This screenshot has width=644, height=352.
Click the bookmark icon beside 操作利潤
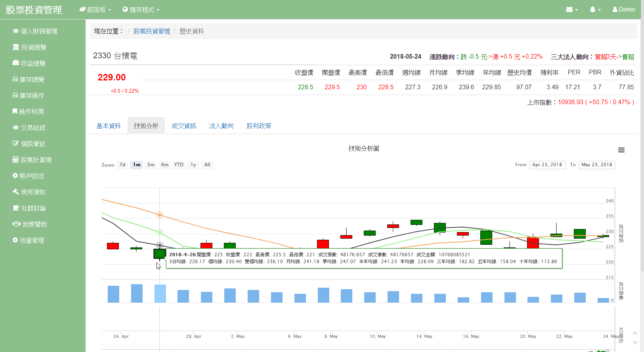point(15,111)
